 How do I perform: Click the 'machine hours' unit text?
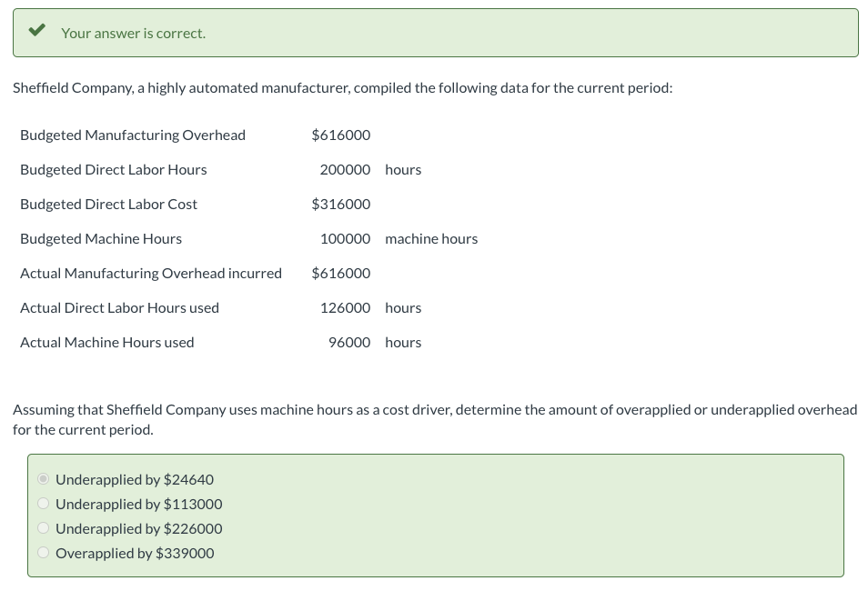coord(431,238)
